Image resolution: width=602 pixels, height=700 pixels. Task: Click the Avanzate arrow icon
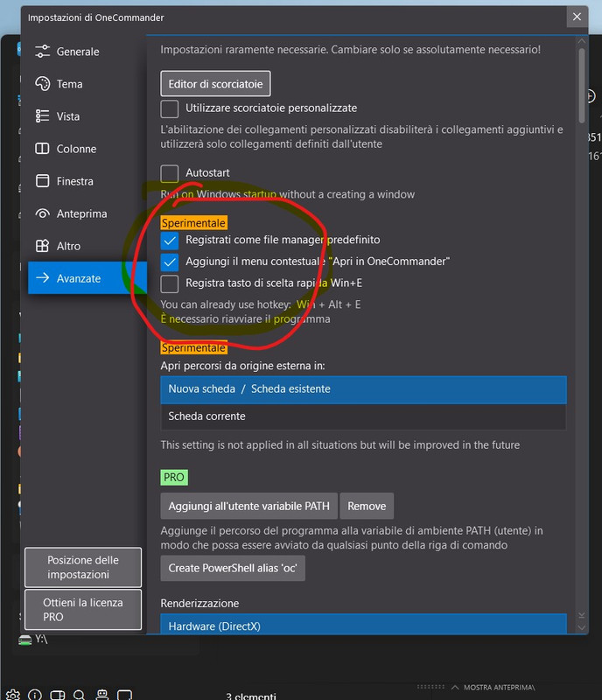click(x=42, y=278)
